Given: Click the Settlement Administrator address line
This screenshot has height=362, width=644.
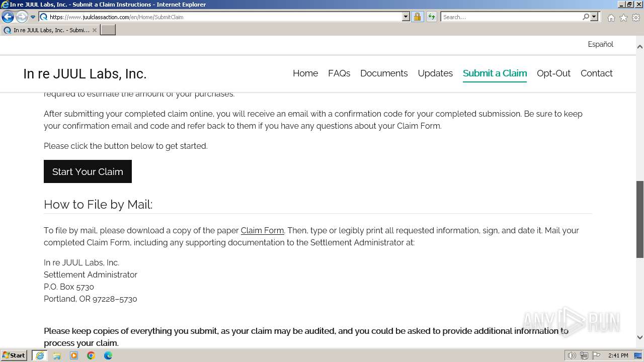Looking at the screenshot, I should tap(91, 275).
